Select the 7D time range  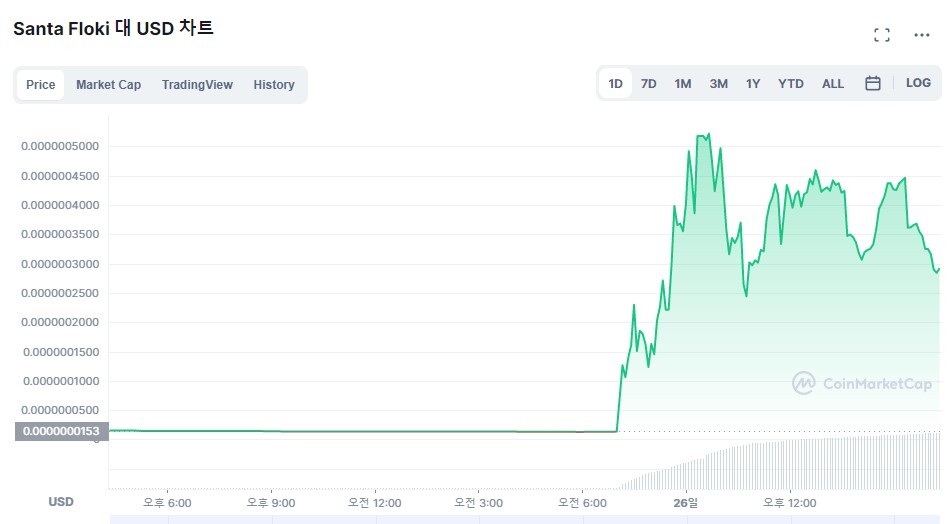pos(649,84)
